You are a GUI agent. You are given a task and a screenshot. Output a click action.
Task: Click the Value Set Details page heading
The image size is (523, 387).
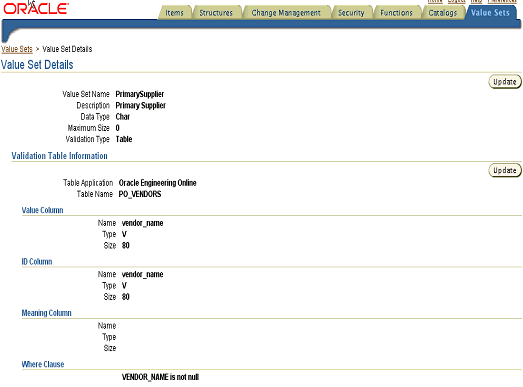coord(37,65)
